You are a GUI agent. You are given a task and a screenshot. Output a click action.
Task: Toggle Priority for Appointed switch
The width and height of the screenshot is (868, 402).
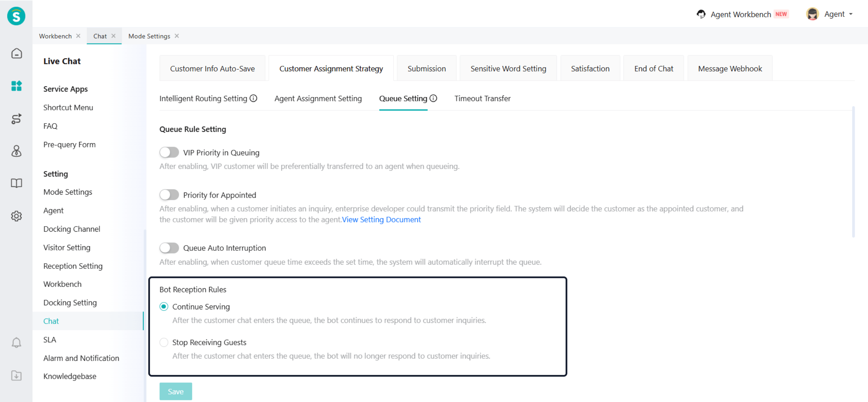click(169, 195)
